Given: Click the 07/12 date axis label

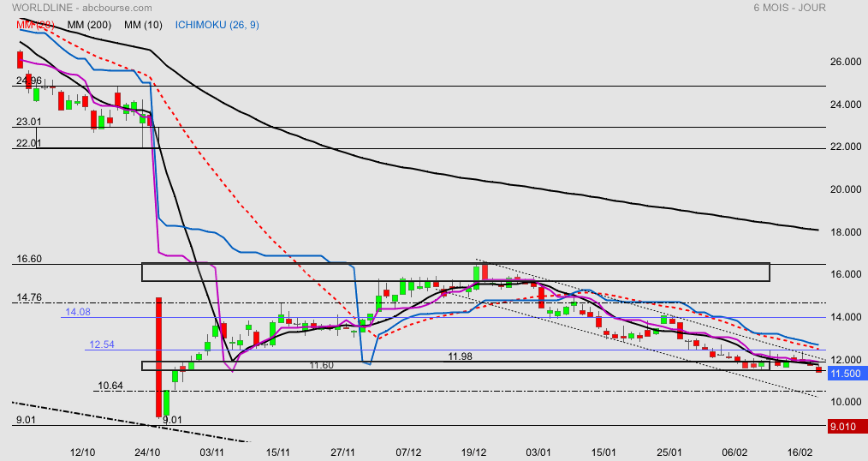Looking at the screenshot, I should coord(408,452).
